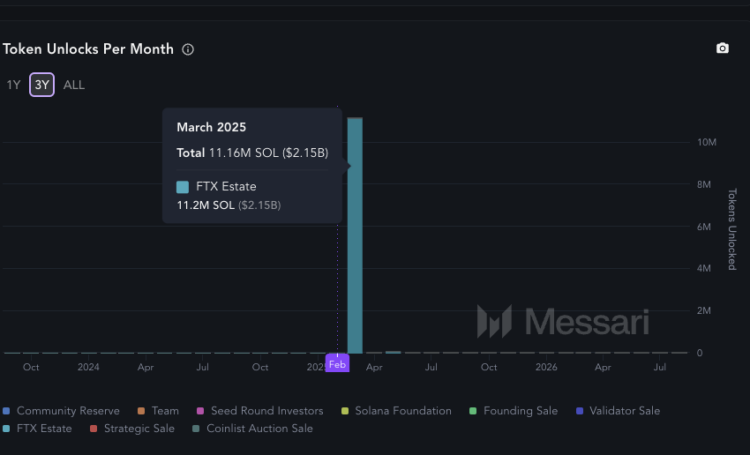This screenshot has width=750, height=455.
Task: Toggle Coinlist Auction Sale legend series
Action: pyautogui.click(x=253, y=429)
